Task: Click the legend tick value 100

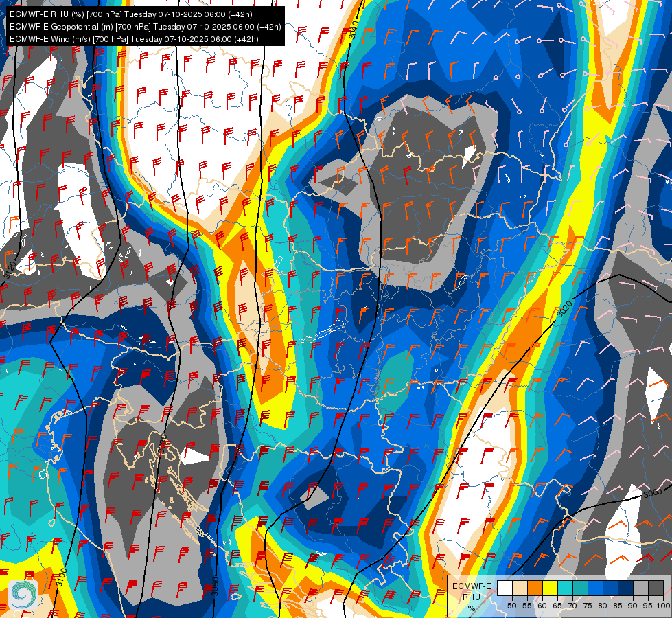Action: pyautogui.click(x=663, y=606)
